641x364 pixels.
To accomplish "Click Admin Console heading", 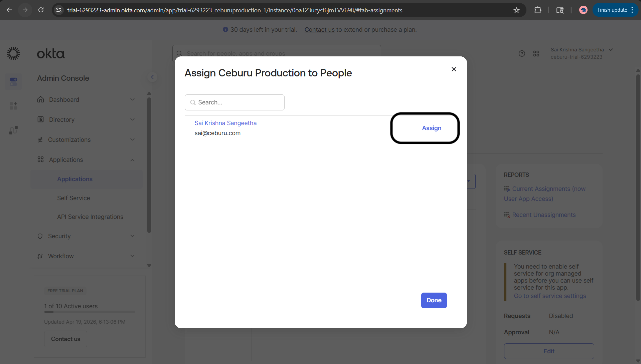I will 63,78.
